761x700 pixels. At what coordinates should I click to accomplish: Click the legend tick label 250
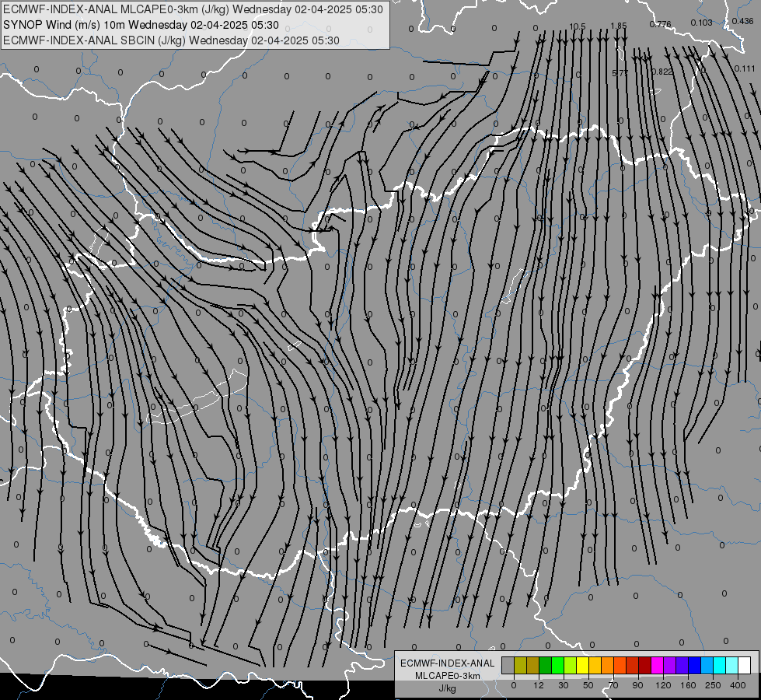pos(713,685)
